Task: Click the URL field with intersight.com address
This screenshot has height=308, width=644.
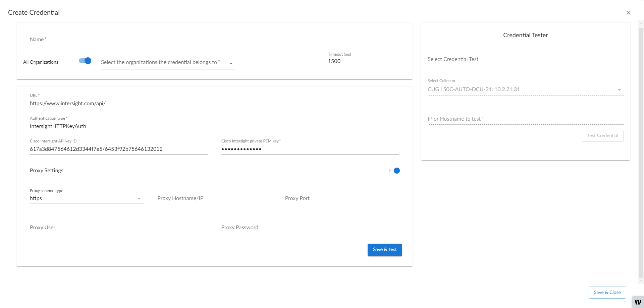Action: [x=214, y=104]
